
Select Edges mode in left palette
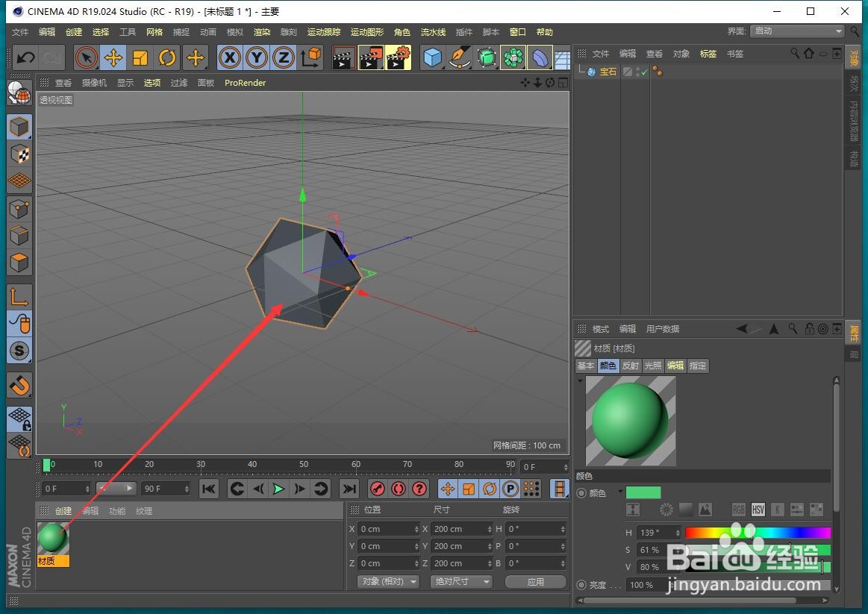19,236
